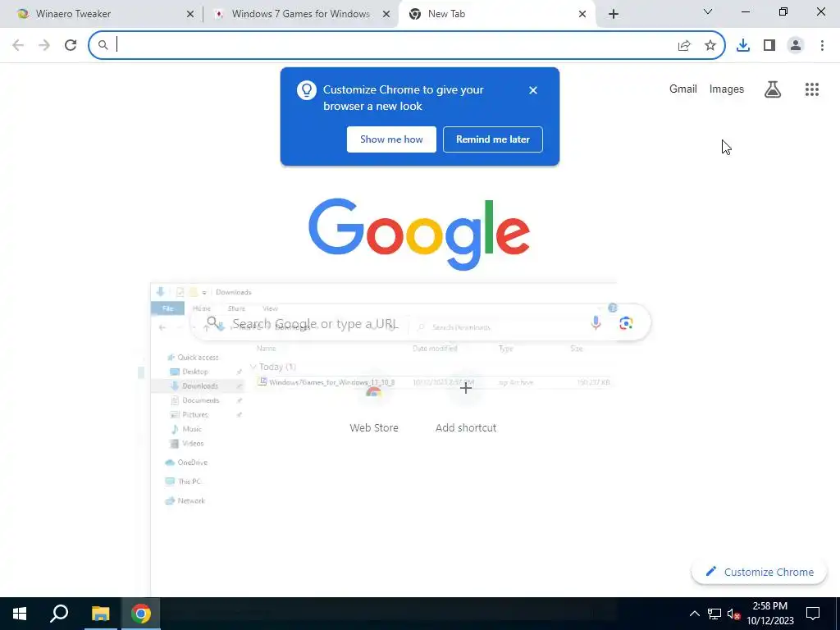This screenshot has width=840, height=630.
Task: Click the Search Google or type a URL box
Action: coord(421,323)
